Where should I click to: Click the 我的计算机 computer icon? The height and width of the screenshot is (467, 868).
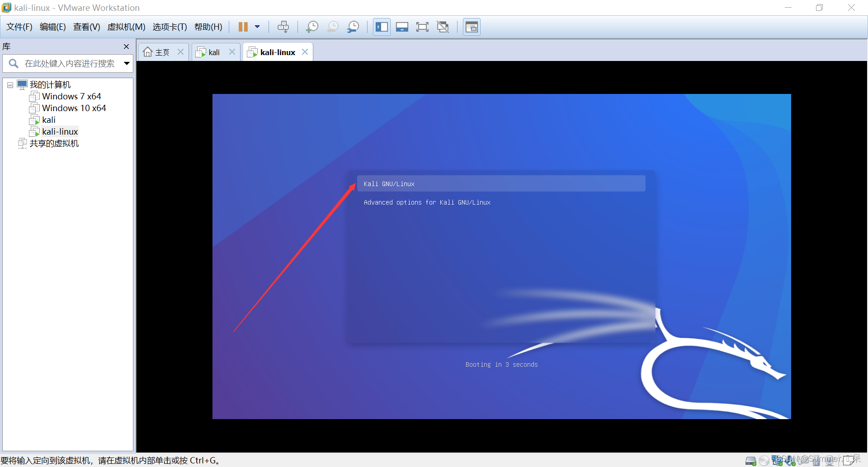[22, 84]
